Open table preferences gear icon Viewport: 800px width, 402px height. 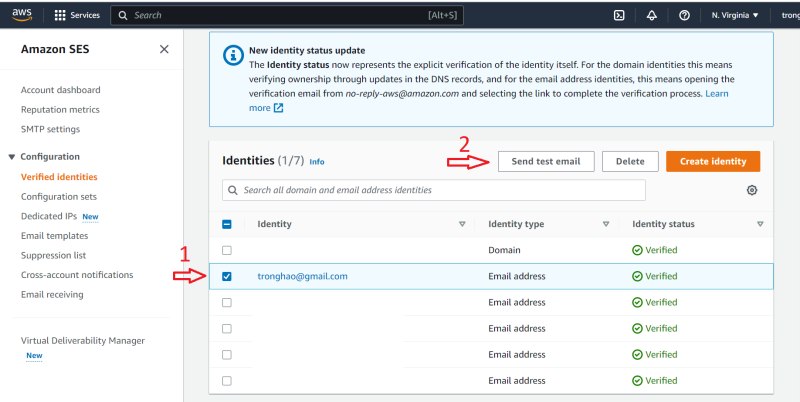pyautogui.click(x=752, y=190)
